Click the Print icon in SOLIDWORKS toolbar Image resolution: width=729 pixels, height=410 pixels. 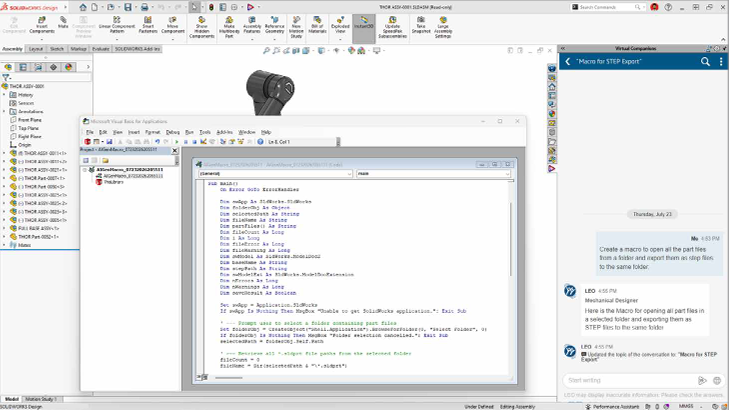[145, 7]
